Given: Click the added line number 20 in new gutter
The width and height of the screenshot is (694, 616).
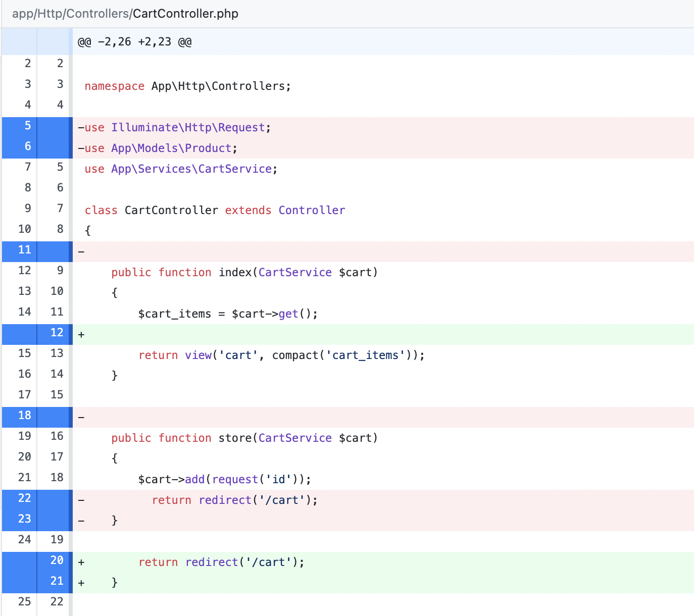Looking at the screenshot, I should tap(56, 560).
